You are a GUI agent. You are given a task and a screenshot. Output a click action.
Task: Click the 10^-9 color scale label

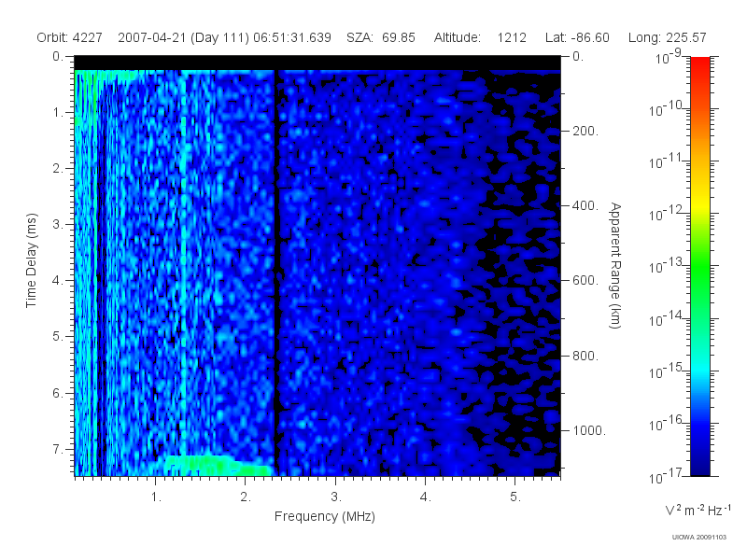[669, 57]
